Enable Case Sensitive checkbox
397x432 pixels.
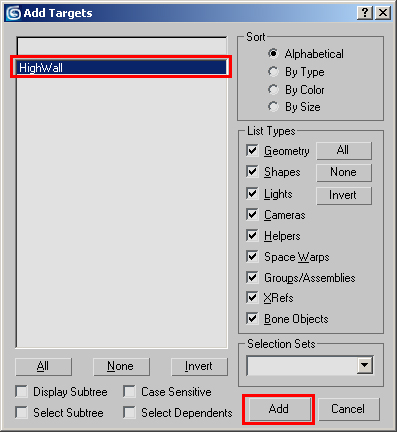pos(129,392)
